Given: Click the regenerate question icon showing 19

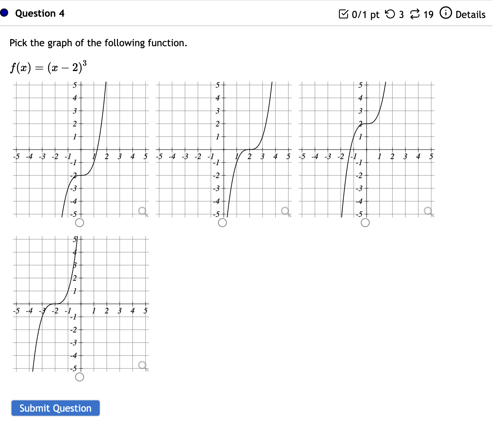Looking at the screenshot, I should [x=414, y=14].
